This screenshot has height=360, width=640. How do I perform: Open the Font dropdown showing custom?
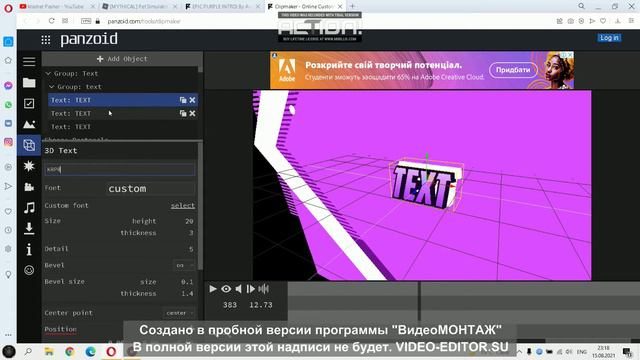click(151, 189)
